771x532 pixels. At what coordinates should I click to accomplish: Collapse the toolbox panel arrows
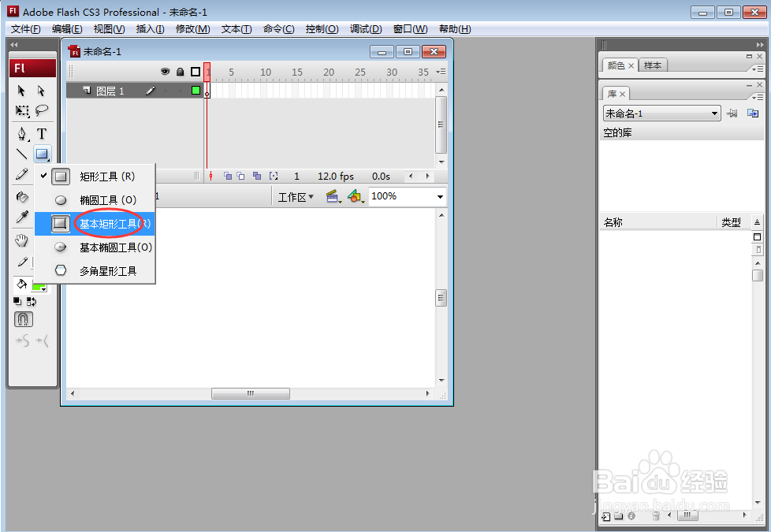coord(13,45)
